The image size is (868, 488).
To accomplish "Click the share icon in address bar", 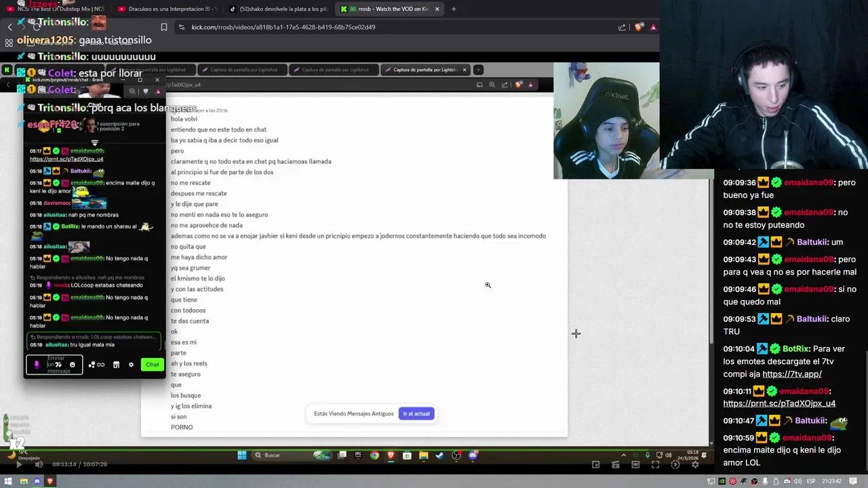I will [x=622, y=27].
